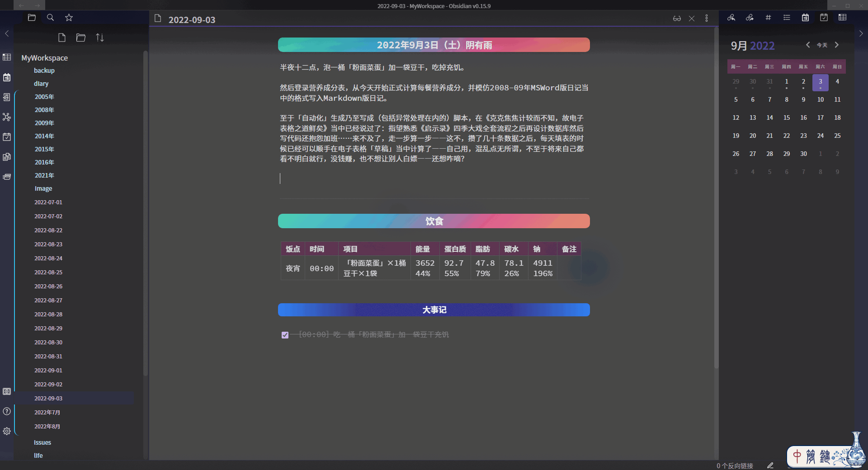
Task: Toggle reading view glasses icon
Action: click(x=677, y=19)
